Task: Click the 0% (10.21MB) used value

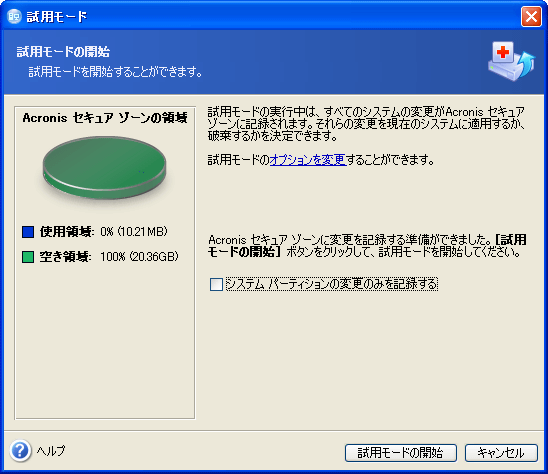Action: tap(134, 231)
